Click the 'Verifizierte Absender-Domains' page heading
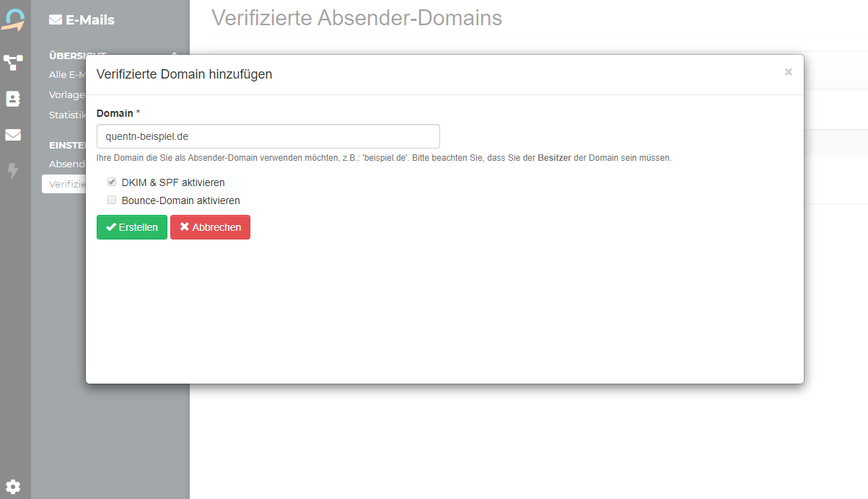 tap(357, 18)
